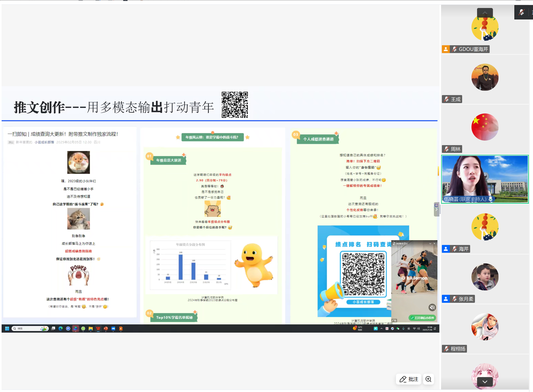
Task: Unmute the lululemon ad video sound
Action: click(432, 307)
